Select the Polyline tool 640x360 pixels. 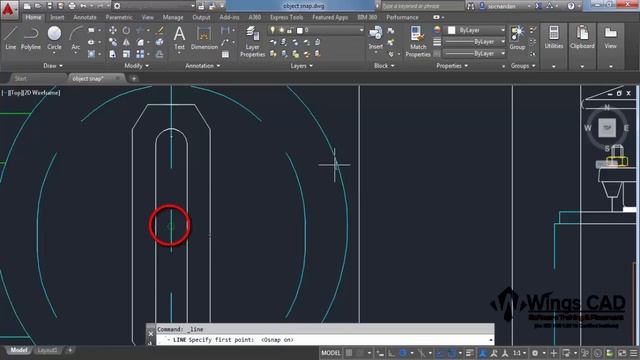click(31, 38)
